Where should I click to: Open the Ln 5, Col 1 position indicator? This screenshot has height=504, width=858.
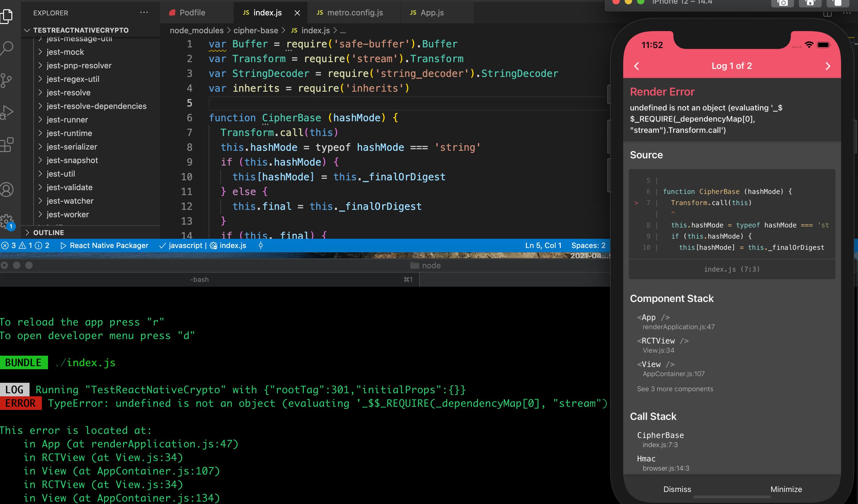[543, 245]
